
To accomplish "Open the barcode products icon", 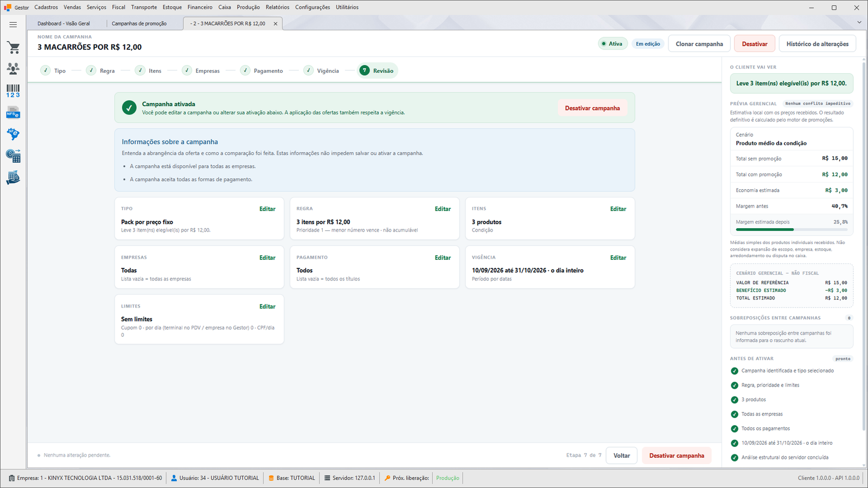I will point(13,91).
